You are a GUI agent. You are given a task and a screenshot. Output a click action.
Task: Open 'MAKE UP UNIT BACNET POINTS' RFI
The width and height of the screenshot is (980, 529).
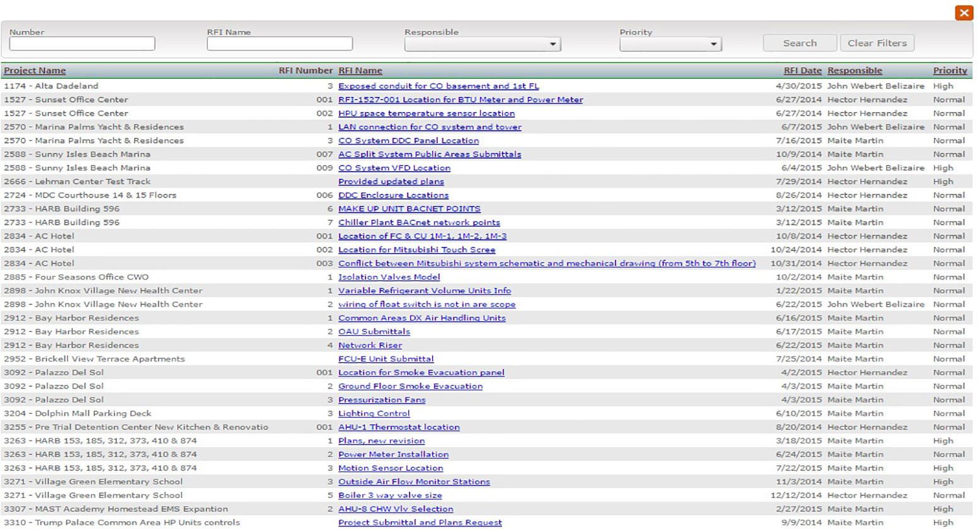[409, 209]
